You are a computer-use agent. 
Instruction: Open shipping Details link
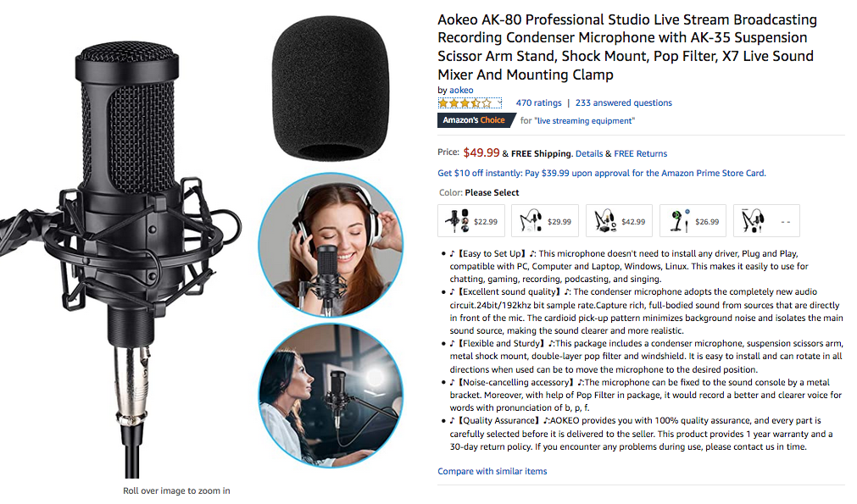coord(589,154)
